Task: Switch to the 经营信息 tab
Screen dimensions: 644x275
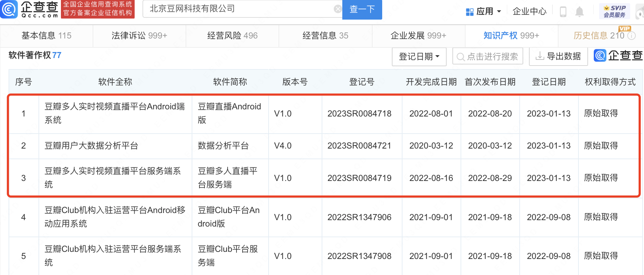Action: click(x=325, y=36)
